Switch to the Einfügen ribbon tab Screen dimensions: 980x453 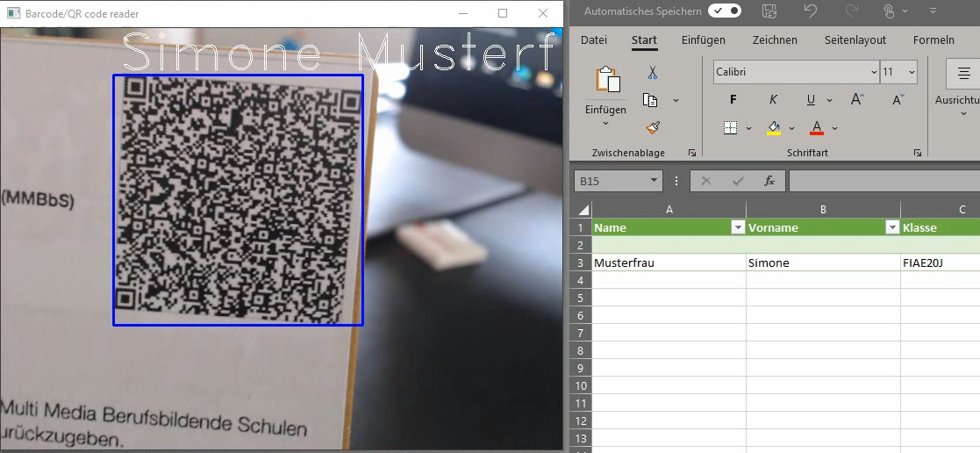pyautogui.click(x=703, y=40)
